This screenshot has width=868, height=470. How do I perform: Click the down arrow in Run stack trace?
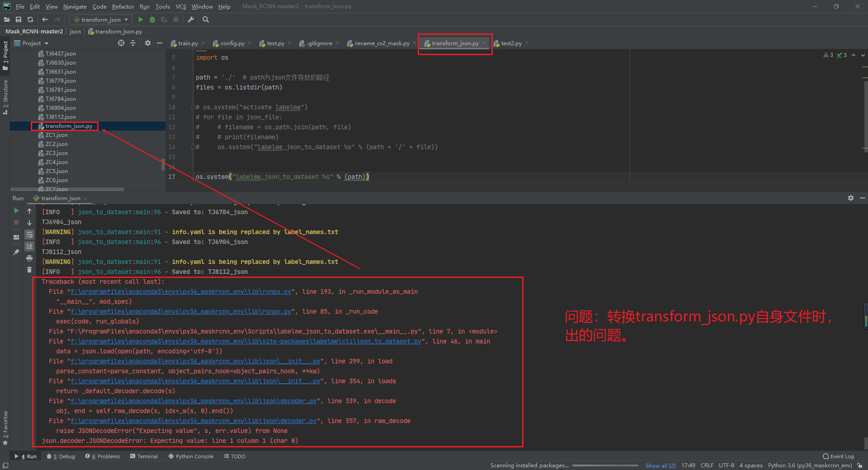tap(29, 223)
